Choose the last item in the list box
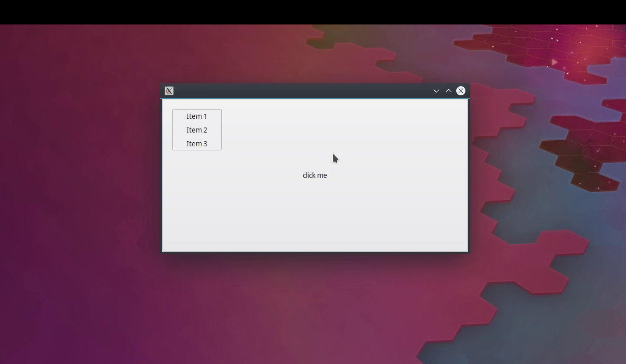The width and height of the screenshot is (626, 364). 197,143
